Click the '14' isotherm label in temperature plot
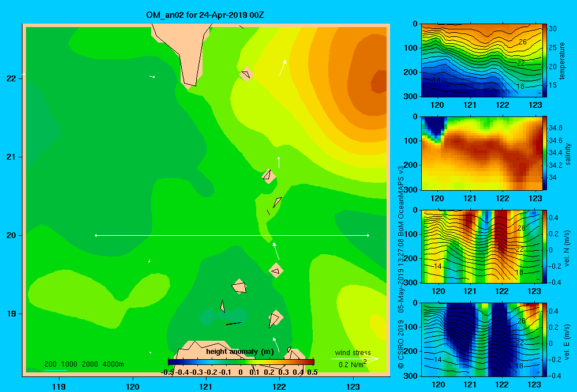 coord(436,80)
